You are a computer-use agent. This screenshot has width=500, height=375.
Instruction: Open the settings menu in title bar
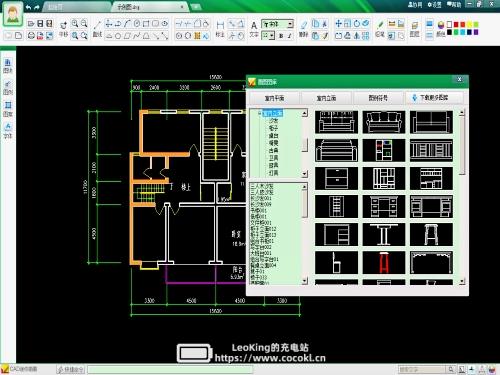coord(434,5)
